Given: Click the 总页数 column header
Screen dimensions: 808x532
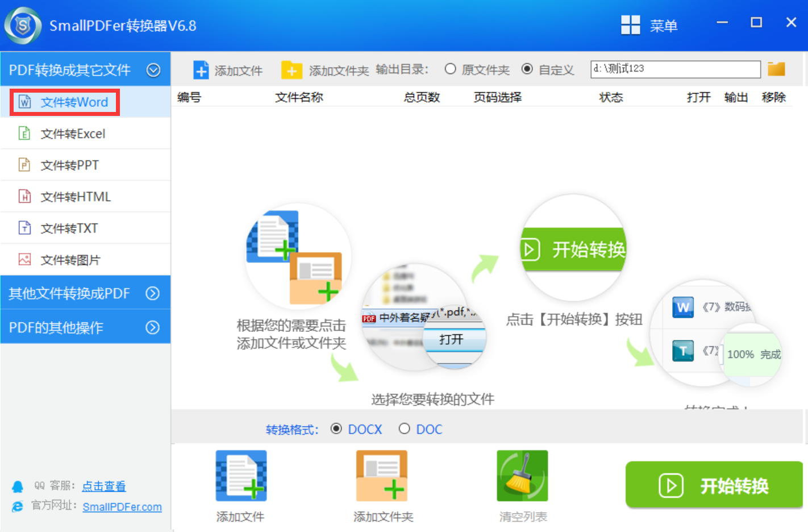Looking at the screenshot, I should click(422, 97).
